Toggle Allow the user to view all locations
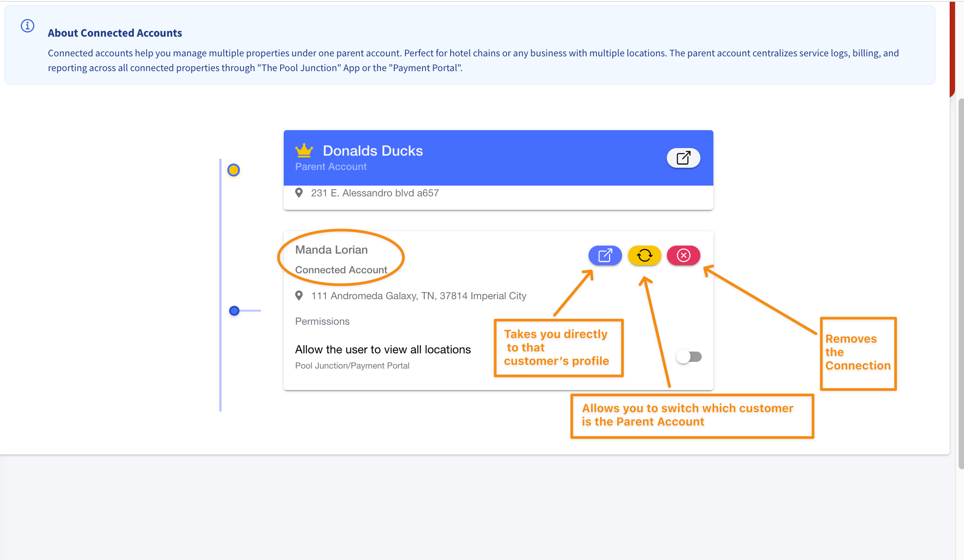Viewport: 964px width, 560px height. [x=689, y=356]
